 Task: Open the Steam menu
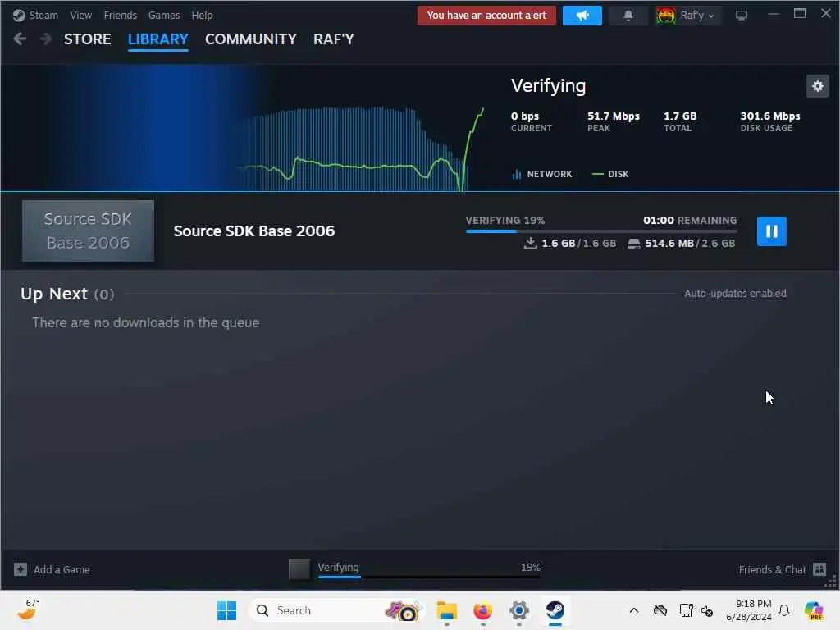point(35,15)
